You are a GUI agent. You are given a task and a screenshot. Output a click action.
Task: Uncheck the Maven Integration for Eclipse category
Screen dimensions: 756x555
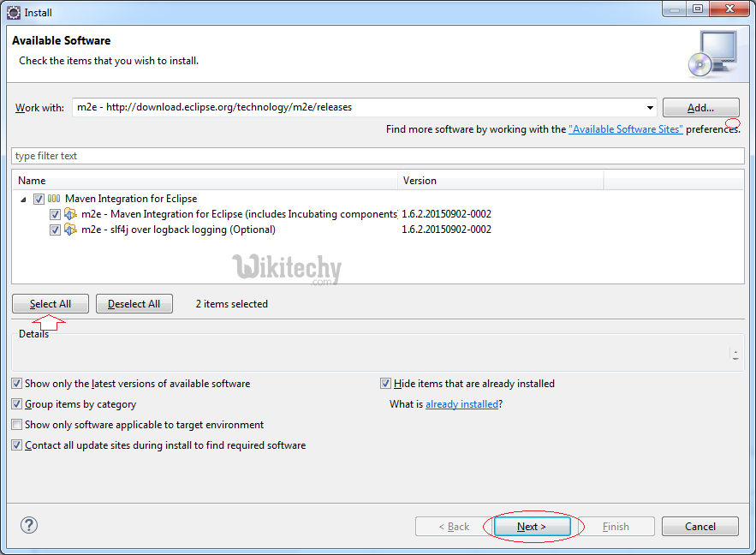39,199
